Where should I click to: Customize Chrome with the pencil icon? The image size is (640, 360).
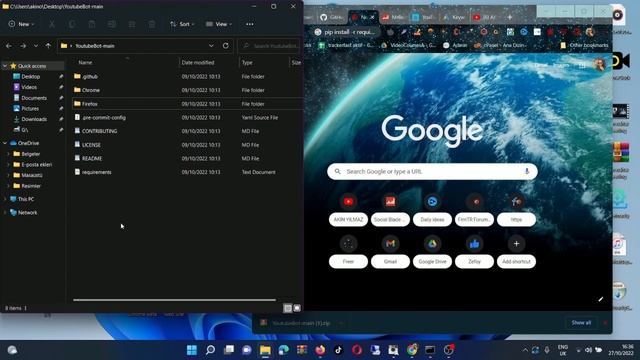pyautogui.click(x=601, y=299)
